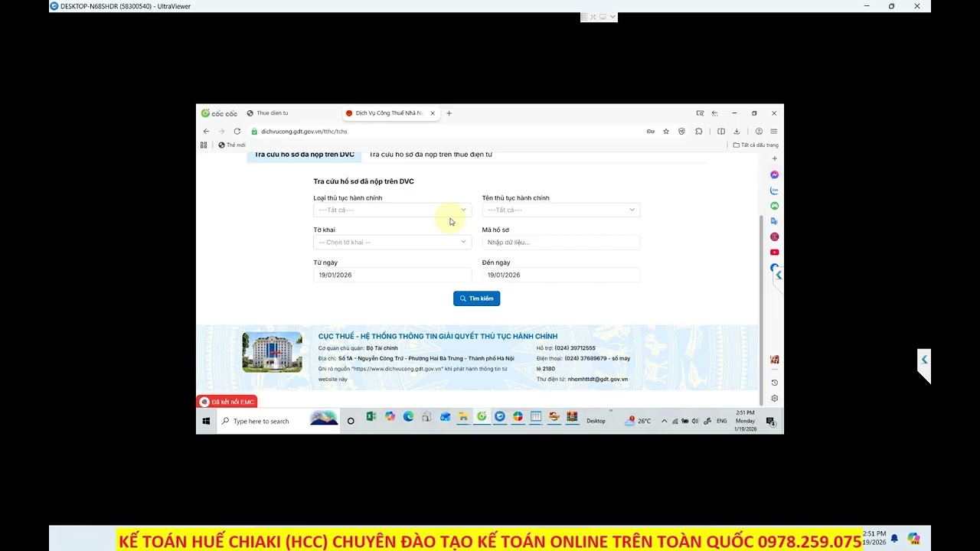Open the extensions puzzle icon
Image resolution: width=980 pixels, height=551 pixels.
[699, 132]
